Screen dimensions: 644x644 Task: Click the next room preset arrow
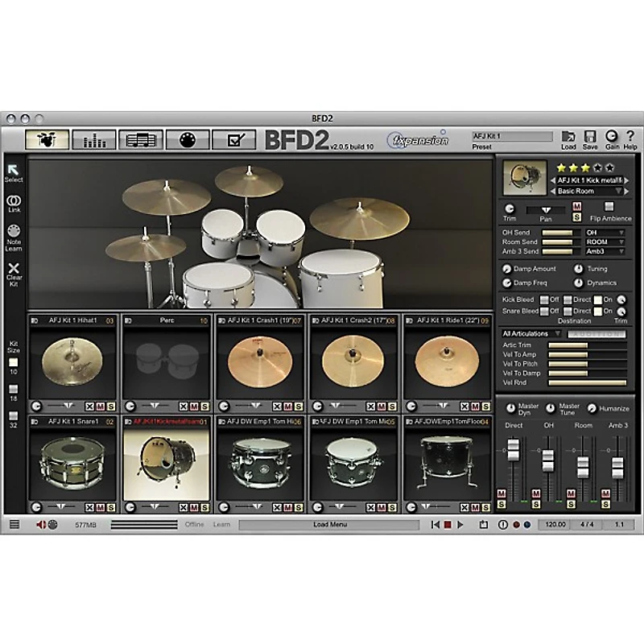pos(627,191)
